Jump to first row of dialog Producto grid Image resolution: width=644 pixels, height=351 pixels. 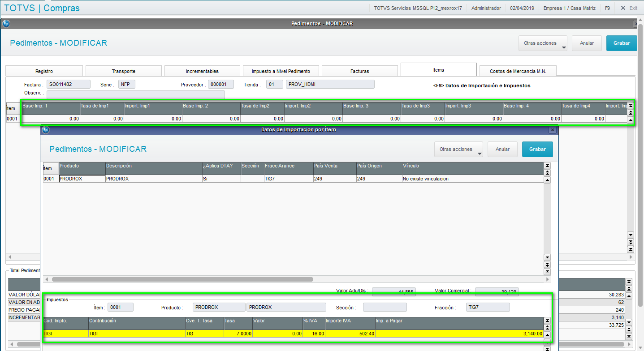[x=547, y=166]
